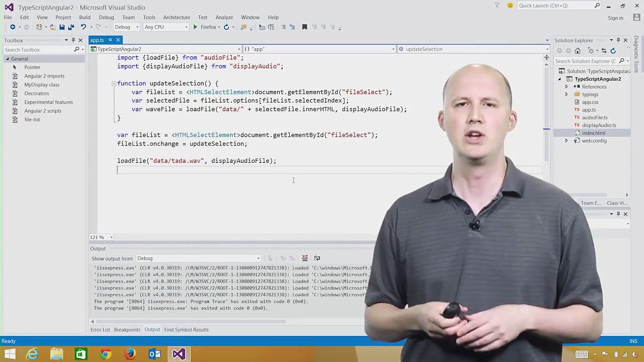Open the Show output from dropdown

258,258
